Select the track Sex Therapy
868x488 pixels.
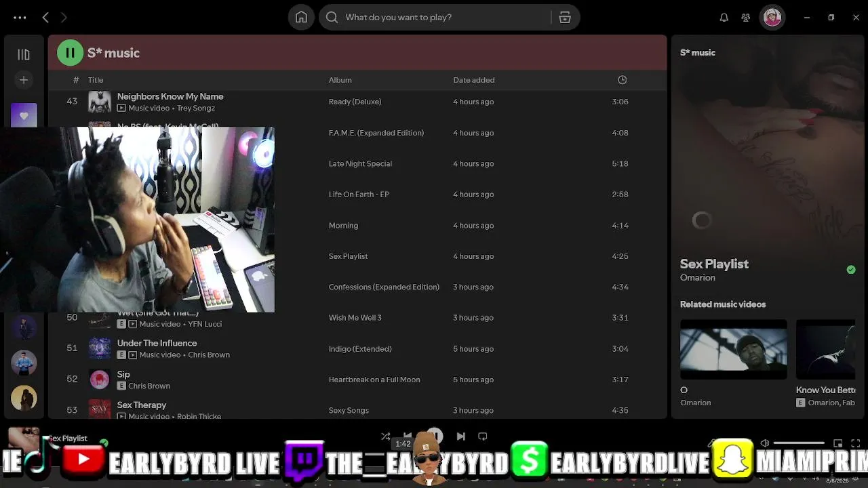click(141, 405)
